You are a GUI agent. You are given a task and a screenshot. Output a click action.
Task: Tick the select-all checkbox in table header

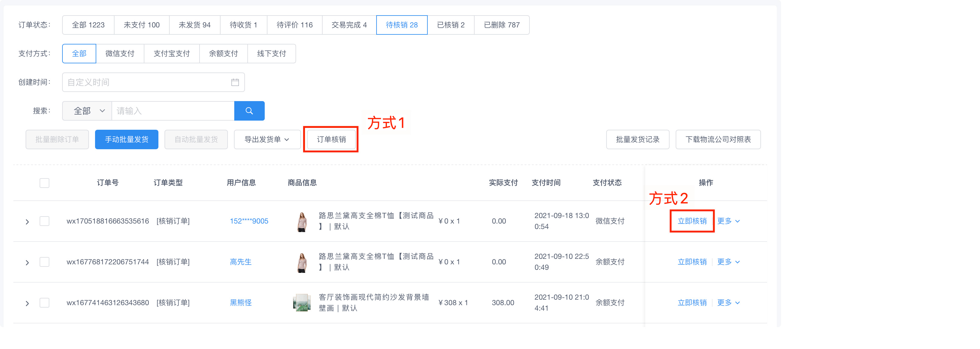click(x=44, y=183)
